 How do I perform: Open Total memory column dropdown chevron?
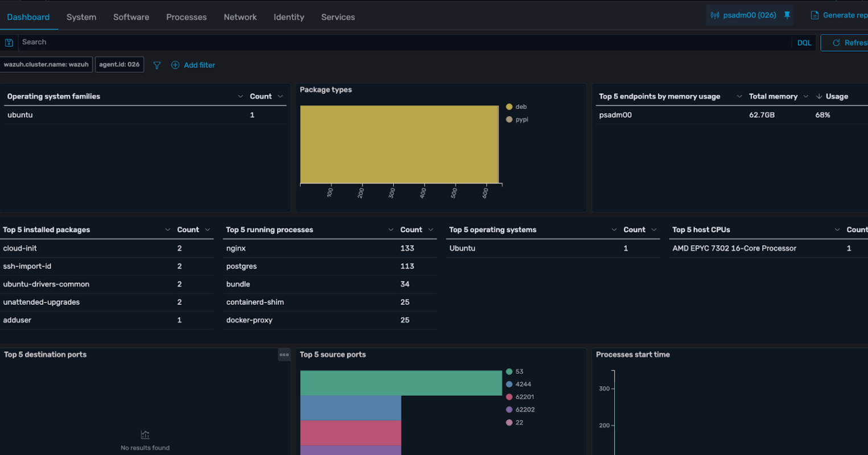tap(805, 97)
